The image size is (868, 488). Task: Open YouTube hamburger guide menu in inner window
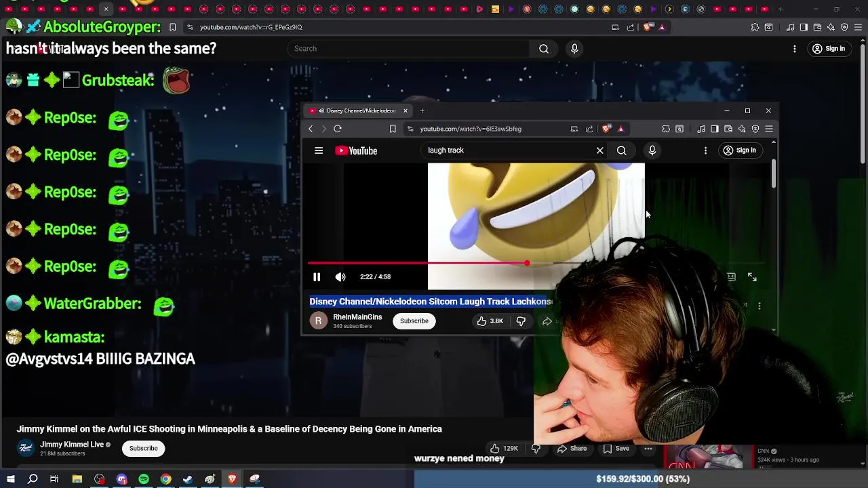point(319,150)
